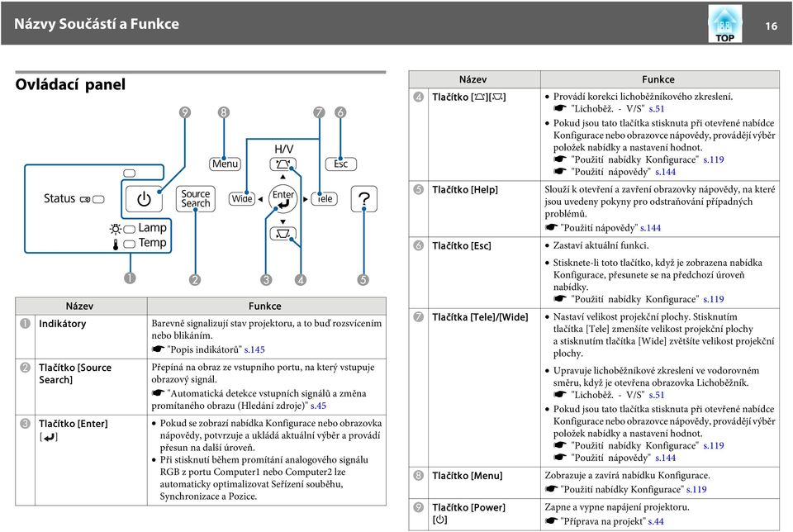
Task: Click the enter arrow symbol under Tlačítko [Enter]
Action: click(x=49, y=437)
